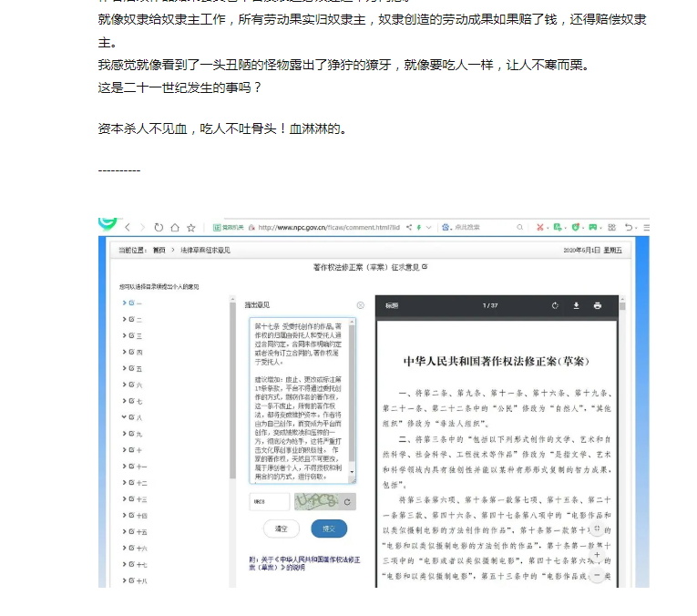Open the dropdown arrow beside the lightning icon
The width and height of the screenshot is (697, 616).
coord(429,227)
